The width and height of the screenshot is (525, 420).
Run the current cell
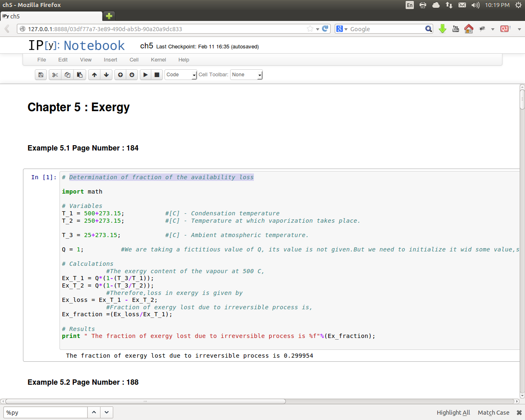(x=145, y=75)
